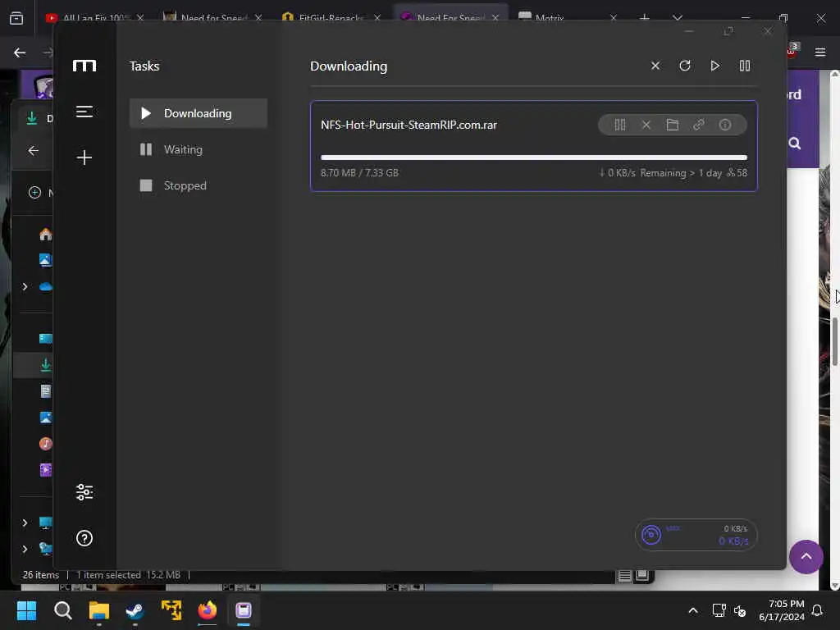Screen dimensions: 840x630
Task: Switch to the Motrix browser tab
Action: (568, 18)
